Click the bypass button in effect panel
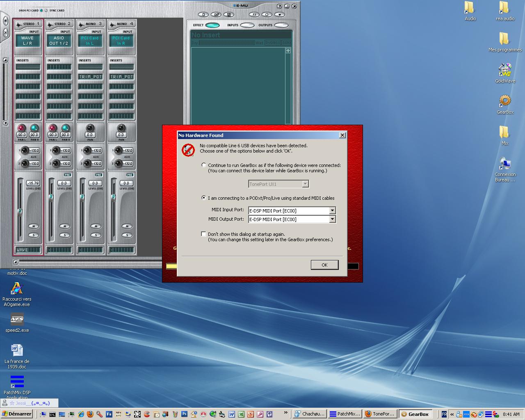Viewport: 525px width, 420px height. click(x=272, y=43)
